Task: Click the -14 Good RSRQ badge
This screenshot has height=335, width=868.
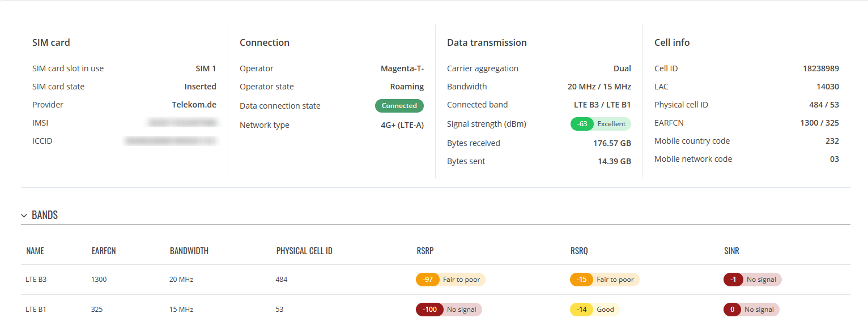Action: (595, 310)
